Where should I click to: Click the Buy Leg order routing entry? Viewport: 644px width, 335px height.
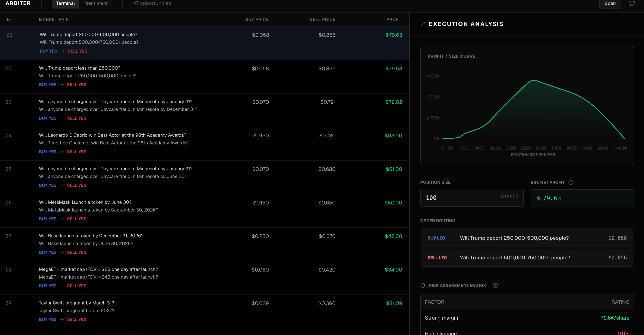(527, 238)
